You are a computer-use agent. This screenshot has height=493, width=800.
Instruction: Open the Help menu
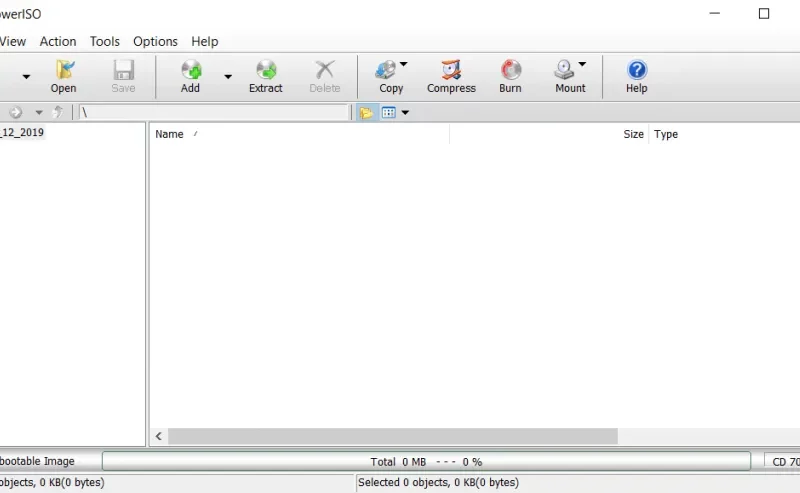pyautogui.click(x=205, y=41)
